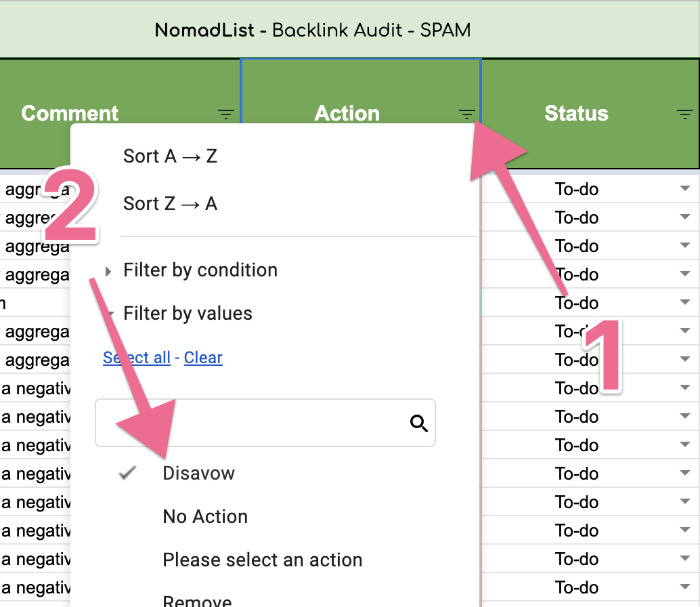
Task: Select the NomadList Backlink Audit title cell
Action: coord(313,30)
